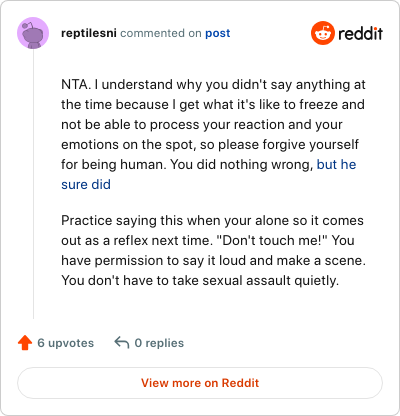Click the 'Practice saying this' paragraph start
Viewport: 400px width, 416px height.
pyautogui.click(x=122, y=220)
